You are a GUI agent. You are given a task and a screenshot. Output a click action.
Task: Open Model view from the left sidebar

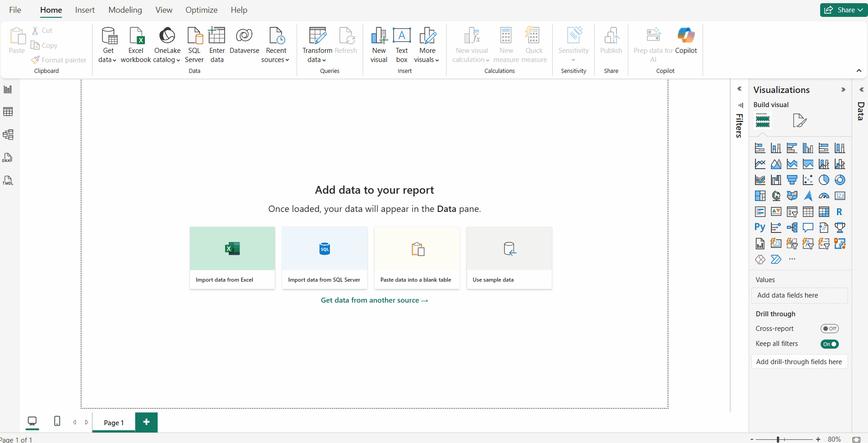[x=8, y=134]
